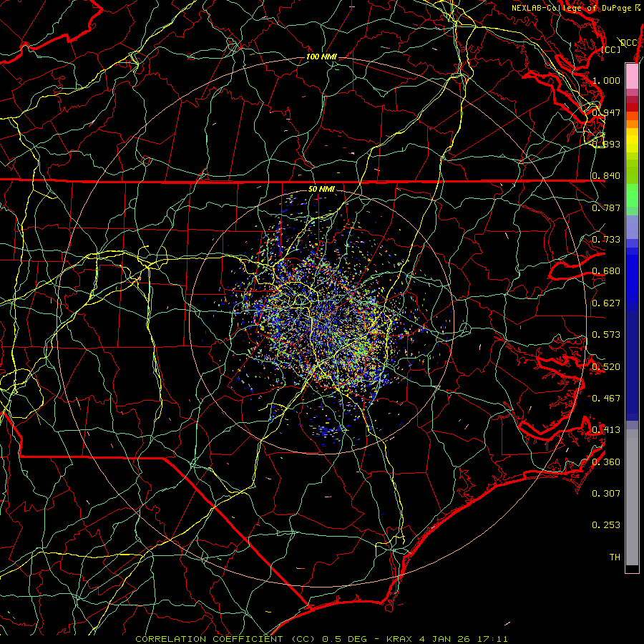Click the TH threshold label
The width and height of the screenshot is (644, 644).
tap(615, 557)
